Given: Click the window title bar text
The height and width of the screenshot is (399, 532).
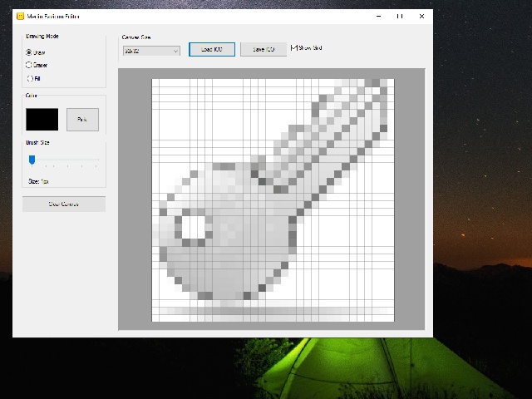Looking at the screenshot, I should pos(54,16).
